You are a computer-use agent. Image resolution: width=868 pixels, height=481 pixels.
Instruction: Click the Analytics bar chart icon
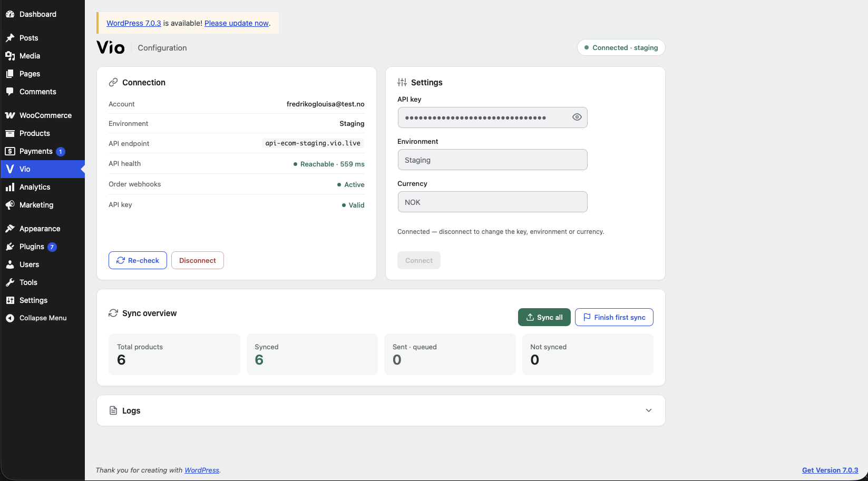click(x=10, y=187)
